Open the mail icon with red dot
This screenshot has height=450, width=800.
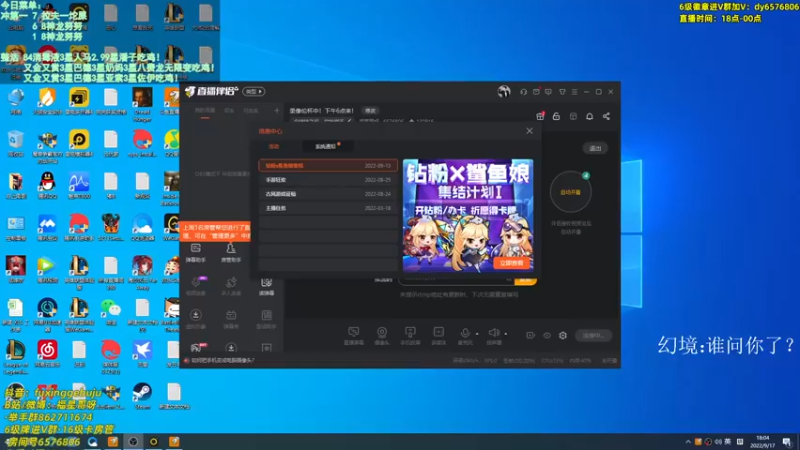pos(536,92)
